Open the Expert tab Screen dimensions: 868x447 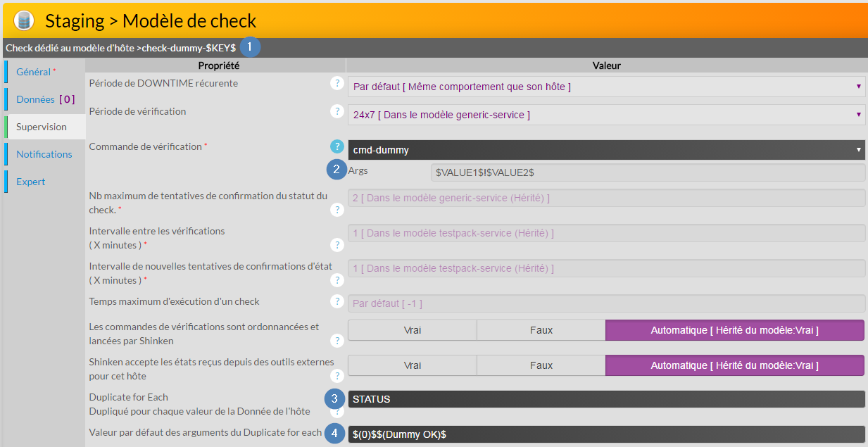click(31, 182)
